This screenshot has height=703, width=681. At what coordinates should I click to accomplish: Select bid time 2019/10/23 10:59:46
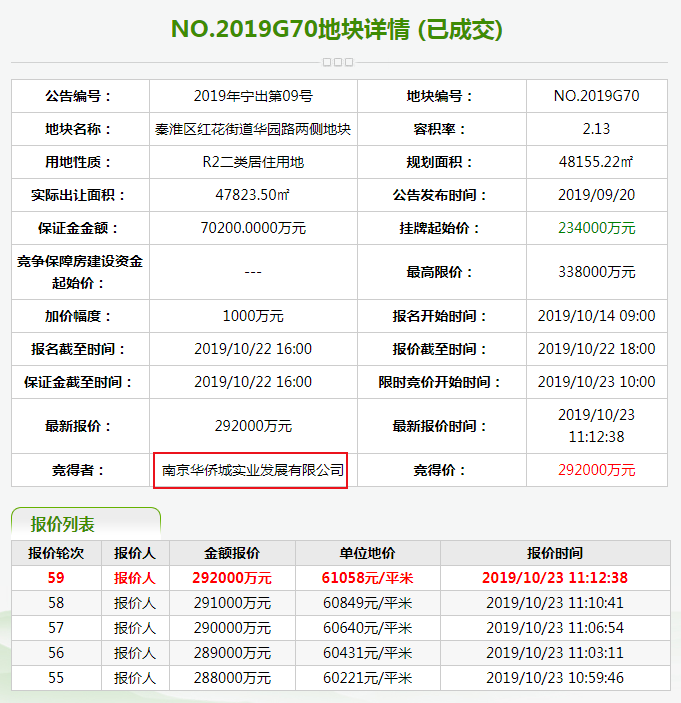coord(555,678)
